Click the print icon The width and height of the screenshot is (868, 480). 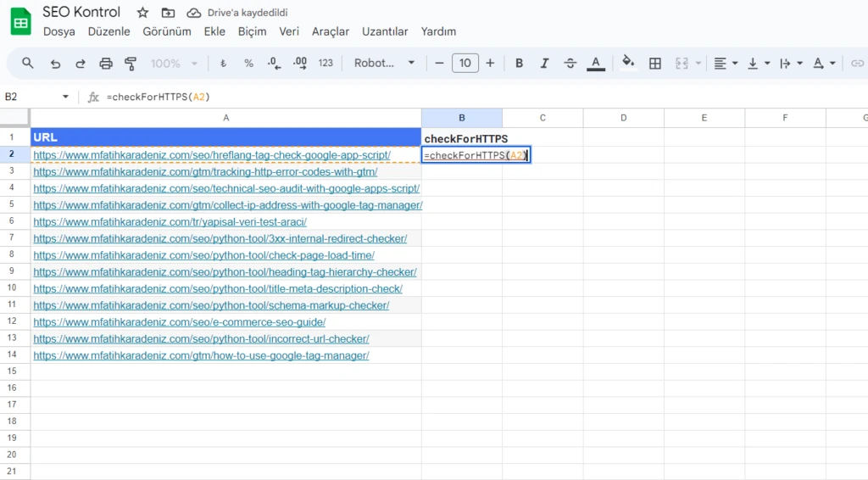coord(106,64)
